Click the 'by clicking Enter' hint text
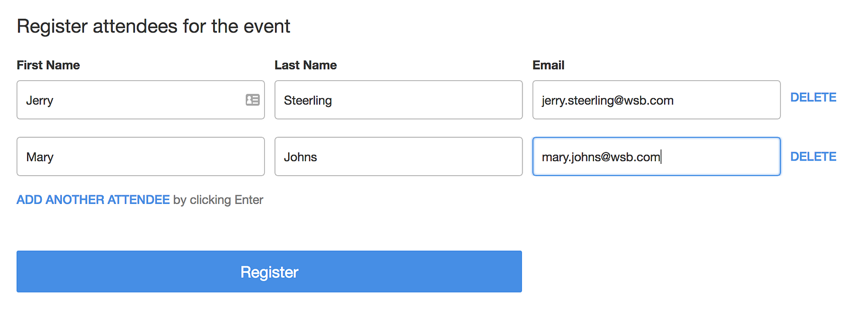868x319 pixels. pyautogui.click(x=218, y=200)
